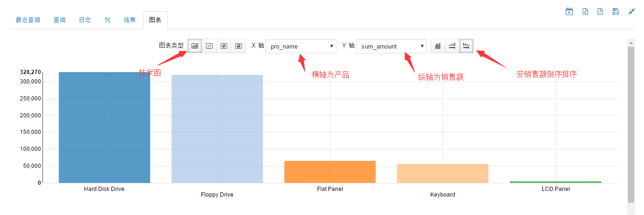
Task: Click the floppy disk save icon
Action: [616, 11]
